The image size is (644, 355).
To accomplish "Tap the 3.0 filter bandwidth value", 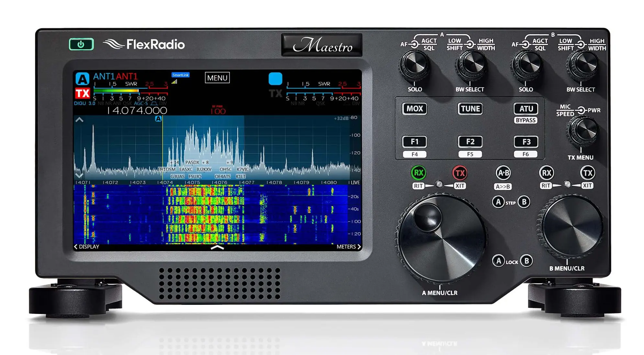I will (92, 104).
